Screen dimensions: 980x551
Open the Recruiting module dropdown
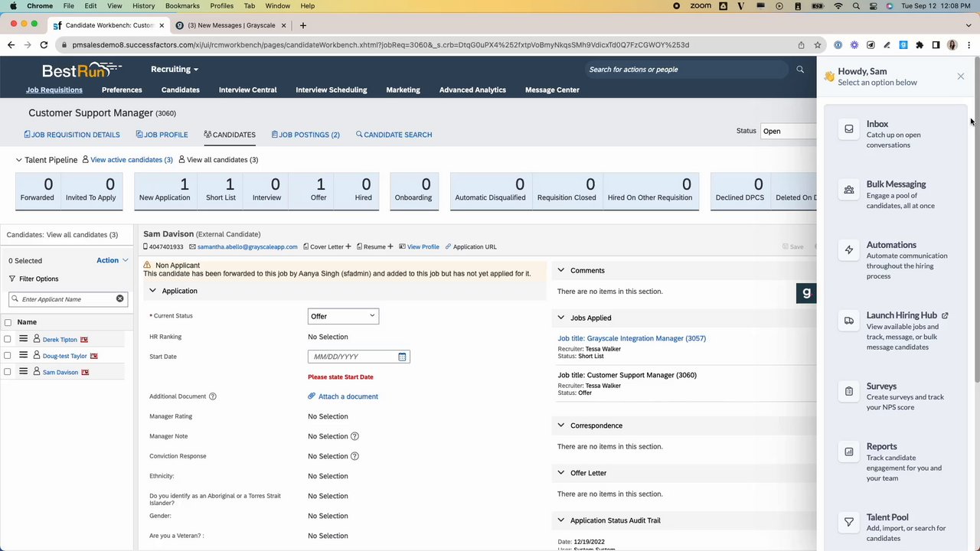pyautogui.click(x=175, y=70)
